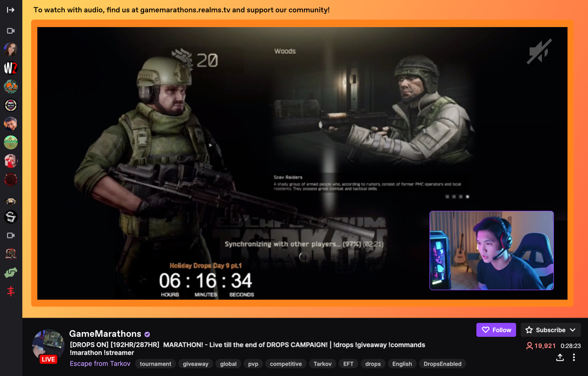Click the main video player area
588x376 pixels.
302,163
